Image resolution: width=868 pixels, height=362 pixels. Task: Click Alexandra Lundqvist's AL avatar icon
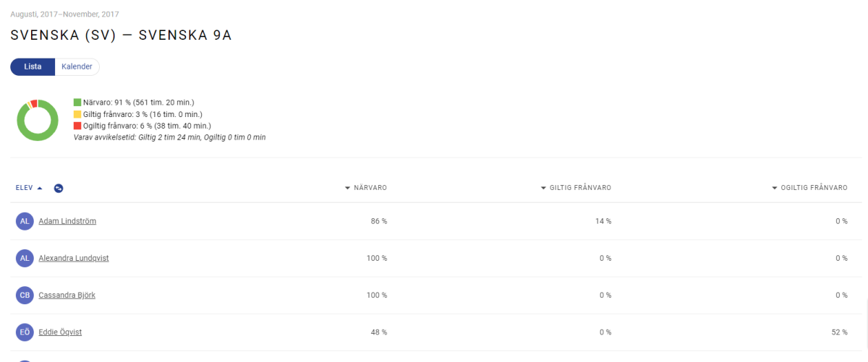tap(25, 258)
